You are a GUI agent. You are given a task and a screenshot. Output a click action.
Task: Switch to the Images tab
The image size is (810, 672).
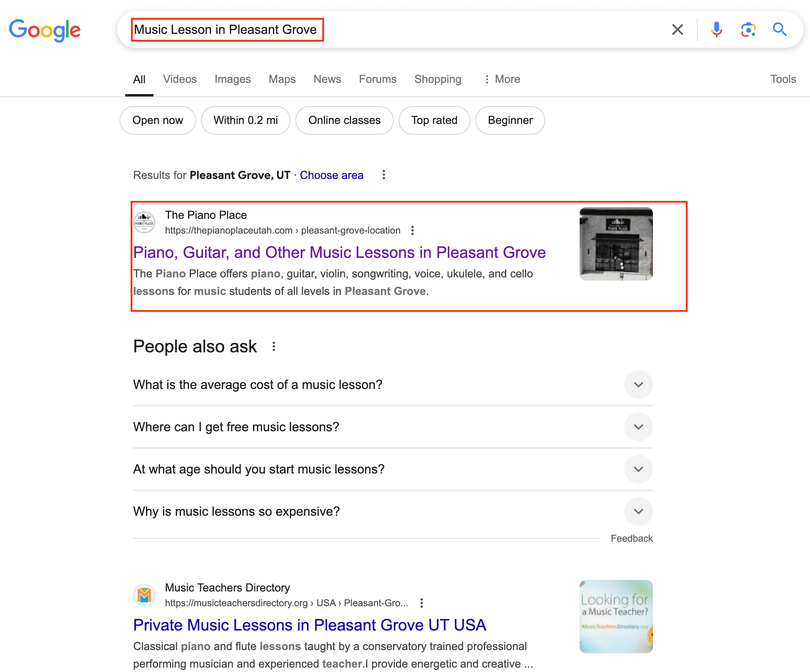pyautogui.click(x=232, y=79)
